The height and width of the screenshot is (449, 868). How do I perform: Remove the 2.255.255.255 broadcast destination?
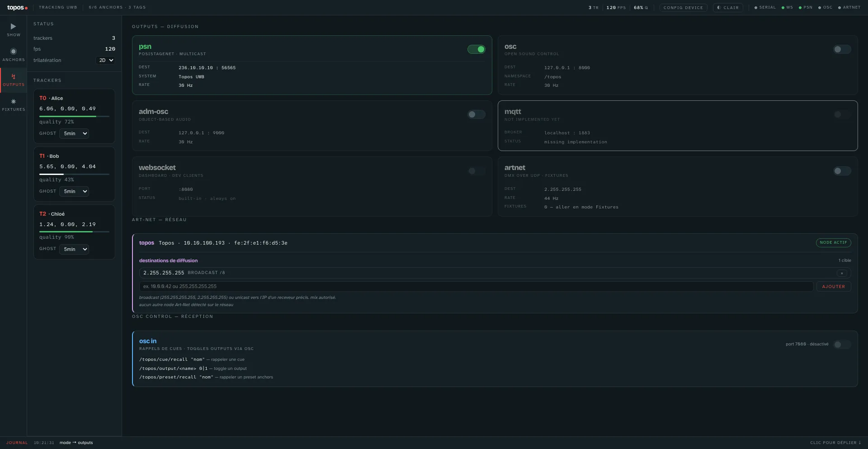click(842, 273)
